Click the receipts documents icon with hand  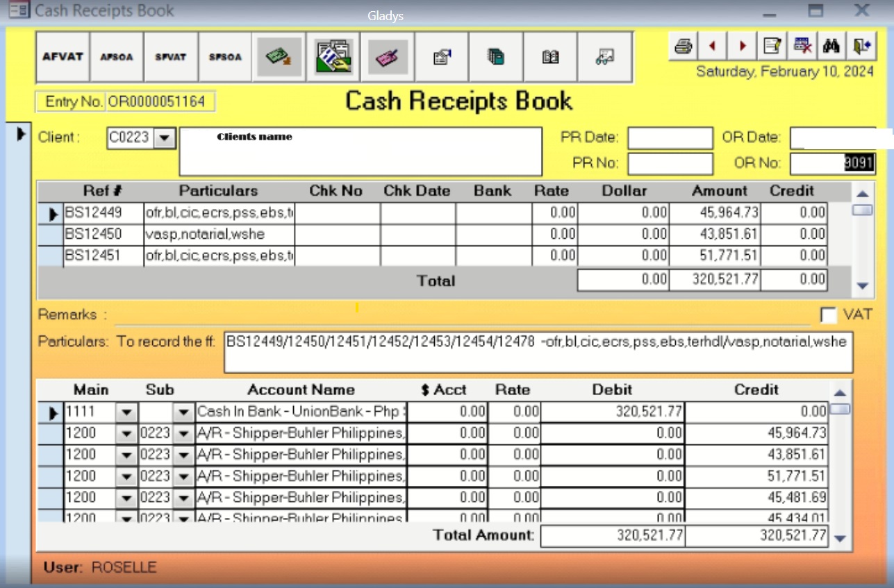point(334,57)
